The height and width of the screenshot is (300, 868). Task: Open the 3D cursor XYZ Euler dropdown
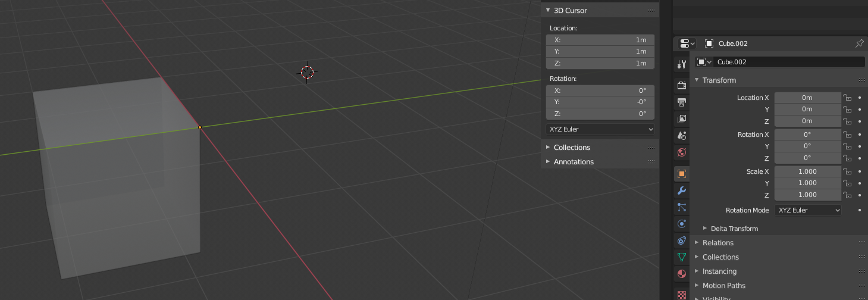[x=600, y=129]
